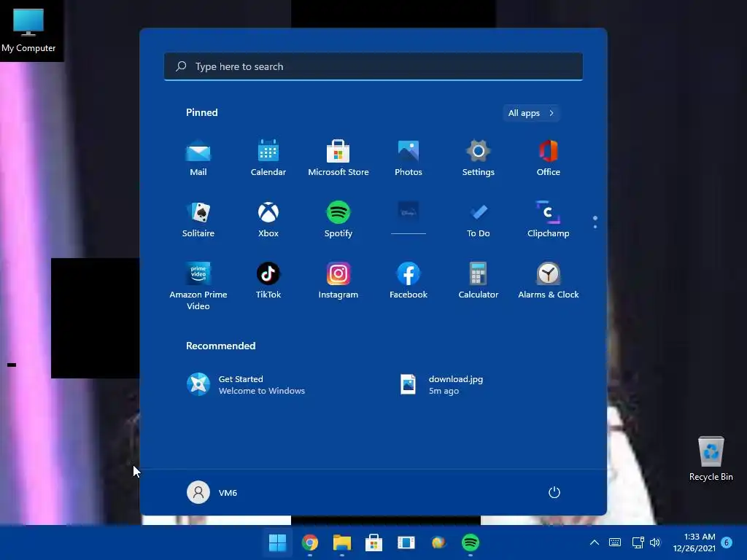Open Microsoft Store pinned app
This screenshot has height=560, width=747.
(338, 158)
